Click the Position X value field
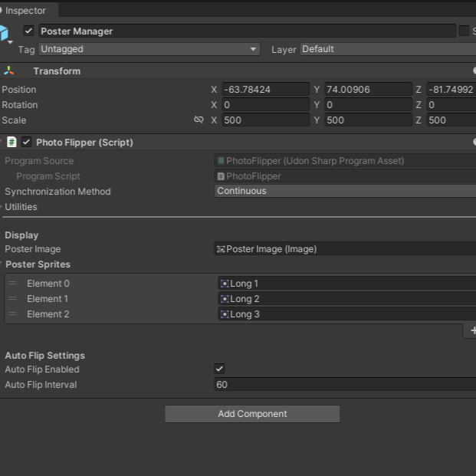This screenshot has width=476, height=476. pos(265,90)
